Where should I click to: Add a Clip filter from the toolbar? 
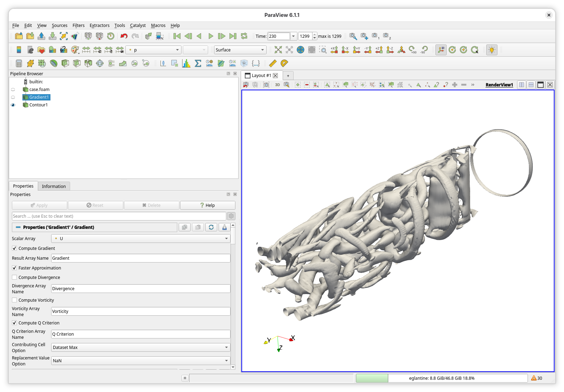point(65,63)
